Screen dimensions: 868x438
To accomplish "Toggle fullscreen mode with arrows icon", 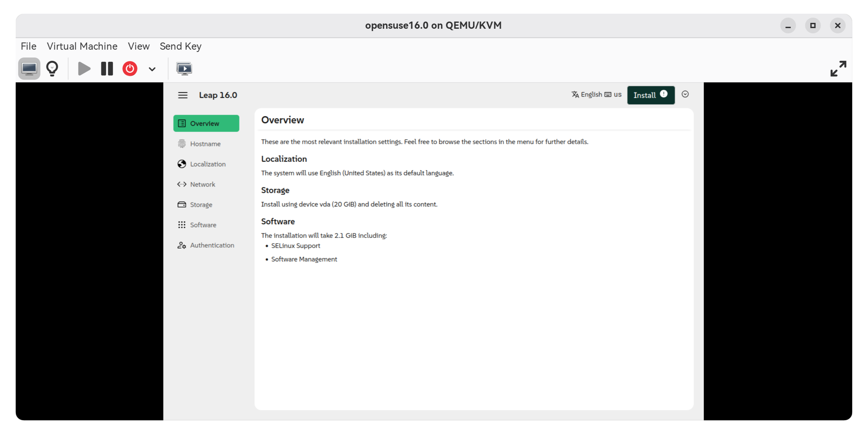I will click(838, 69).
